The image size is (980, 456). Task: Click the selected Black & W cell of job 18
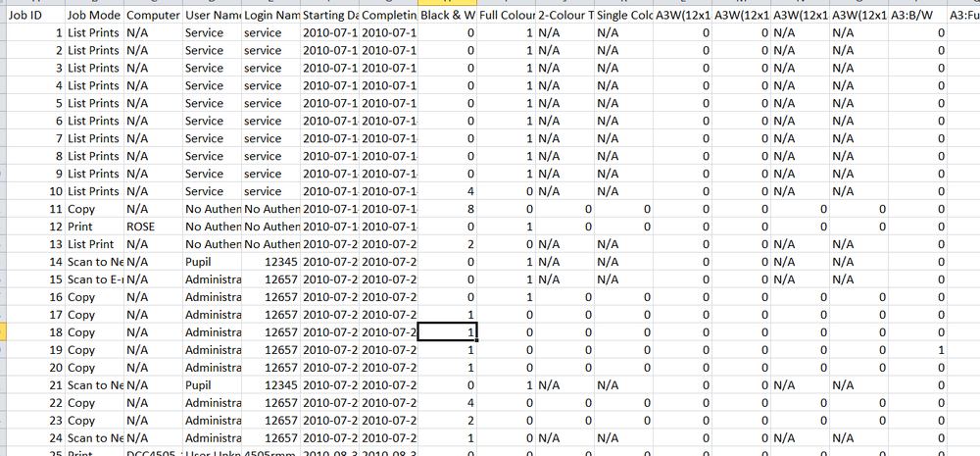[x=447, y=331]
